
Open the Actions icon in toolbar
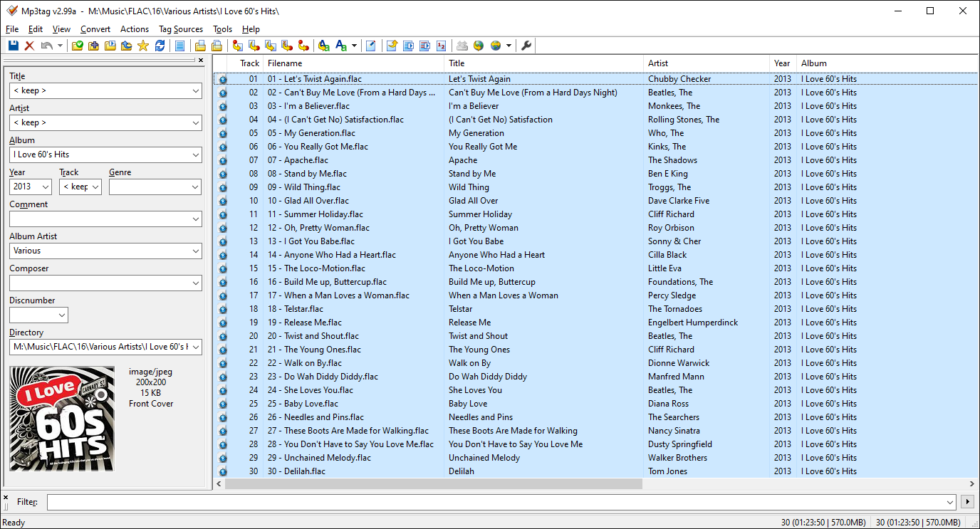coord(323,46)
